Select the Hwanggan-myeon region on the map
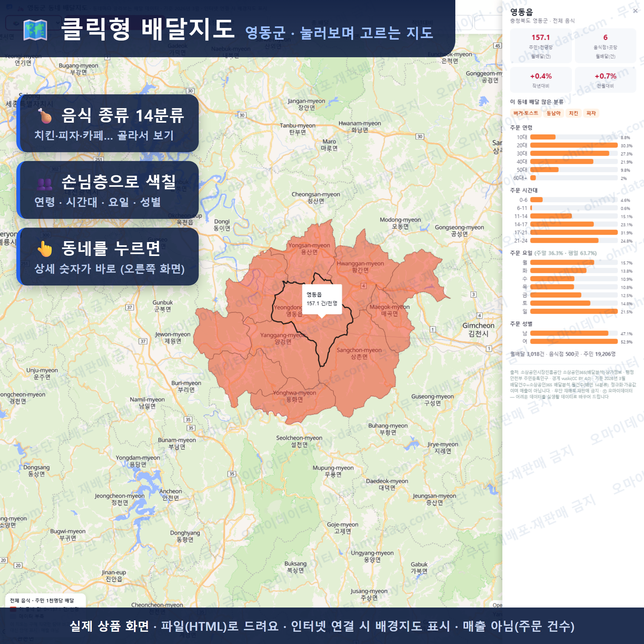 (x=360, y=266)
